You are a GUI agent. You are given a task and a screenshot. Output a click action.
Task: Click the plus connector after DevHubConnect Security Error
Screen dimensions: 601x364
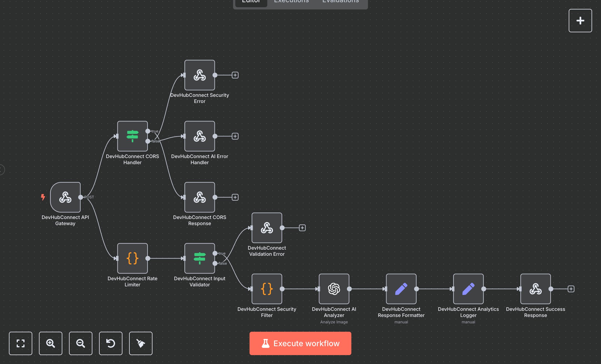tap(235, 75)
